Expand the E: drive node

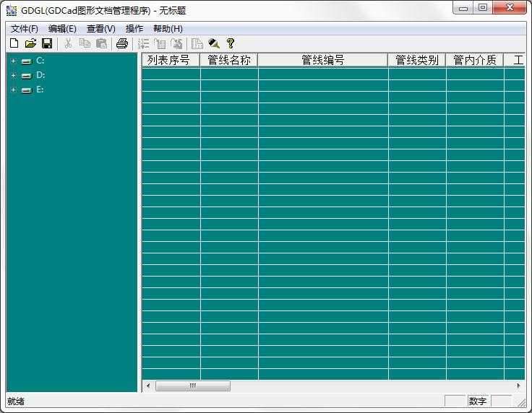coord(13,90)
